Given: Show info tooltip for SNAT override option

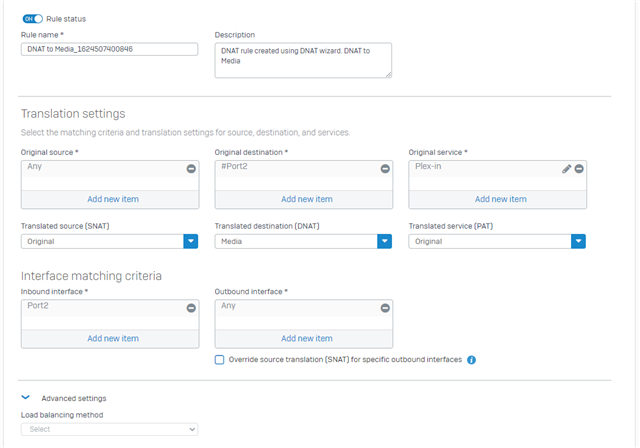Looking at the screenshot, I should pos(471,360).
